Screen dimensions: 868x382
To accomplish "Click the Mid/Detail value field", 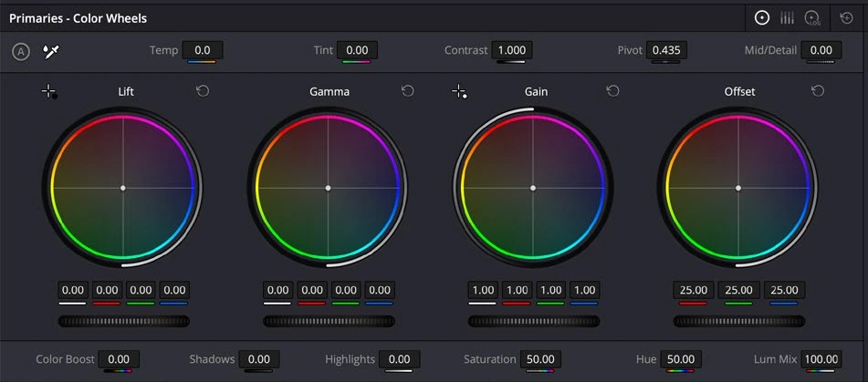I will click(821, 50).
